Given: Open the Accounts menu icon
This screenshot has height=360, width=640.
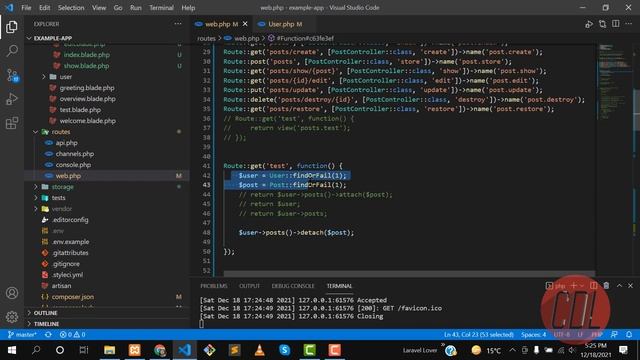Looking at the screenshot, I should (12, 293).
